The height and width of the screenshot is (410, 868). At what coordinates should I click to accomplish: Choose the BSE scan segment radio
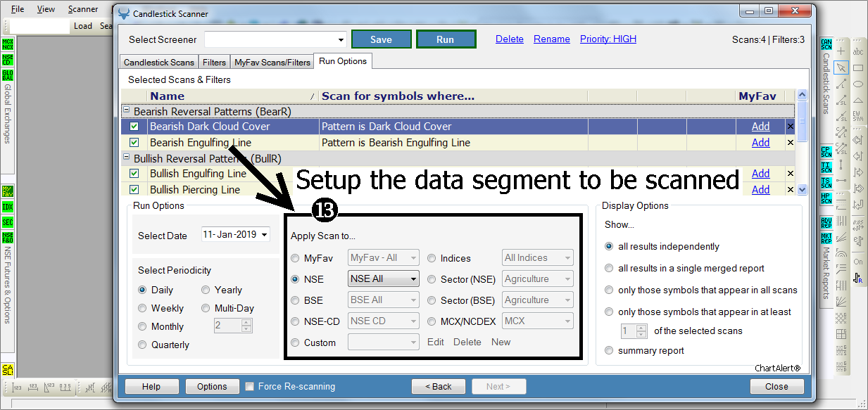296,300
